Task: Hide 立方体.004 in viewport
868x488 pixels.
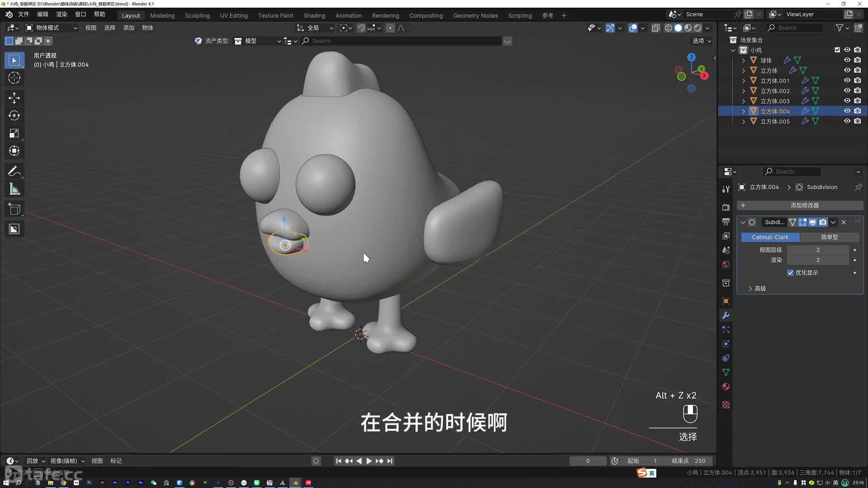Action: tap(847, 111)
